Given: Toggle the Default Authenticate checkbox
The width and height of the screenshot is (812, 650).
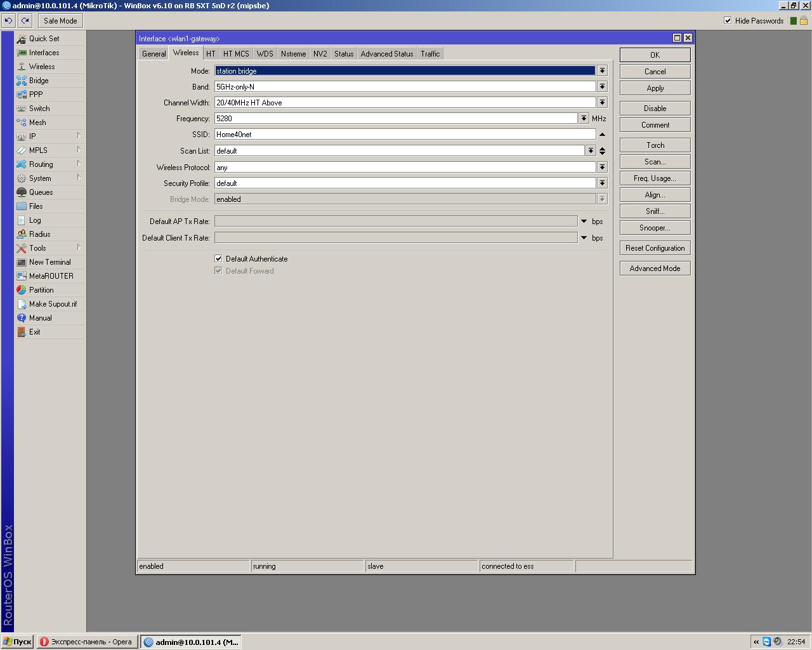Looking at the screenshot, I should click(218, 259).
